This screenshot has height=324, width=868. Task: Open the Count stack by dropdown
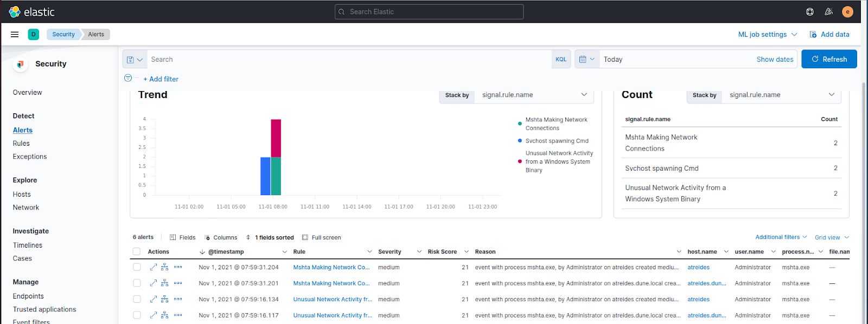[x=781, y=95]
